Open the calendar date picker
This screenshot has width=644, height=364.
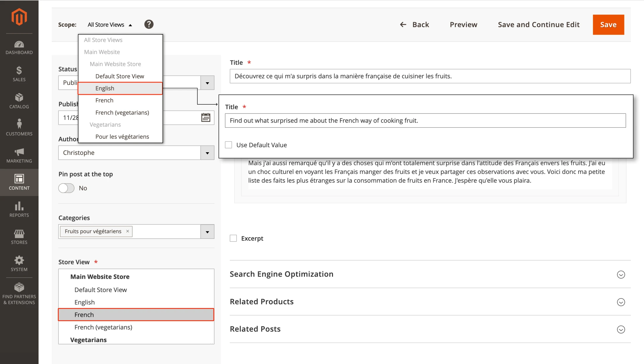205,118
